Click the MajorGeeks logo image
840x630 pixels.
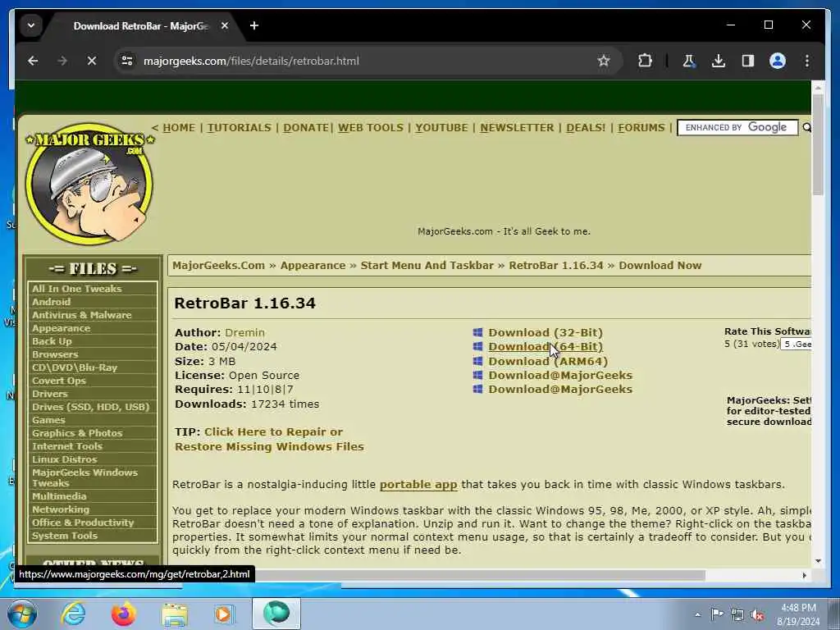[x=89, y=184]
